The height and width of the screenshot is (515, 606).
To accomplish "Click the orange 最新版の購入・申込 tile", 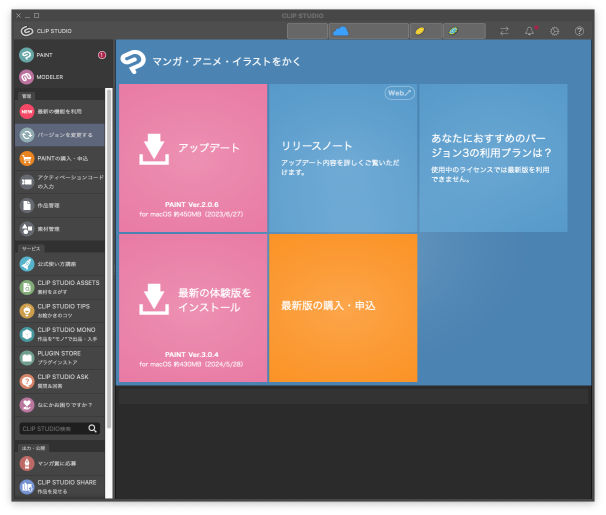I will pyautogui.click(x=343, y=308).
